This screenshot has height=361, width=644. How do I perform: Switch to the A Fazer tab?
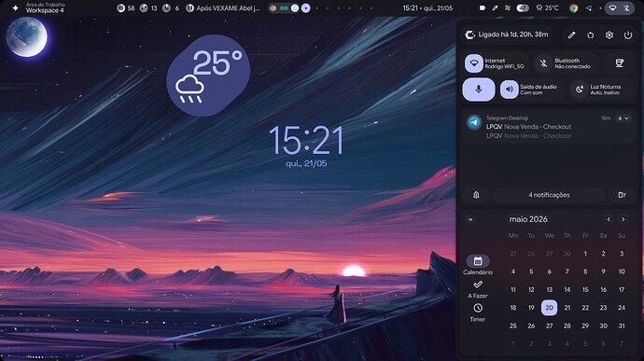(x=478, y=289)
